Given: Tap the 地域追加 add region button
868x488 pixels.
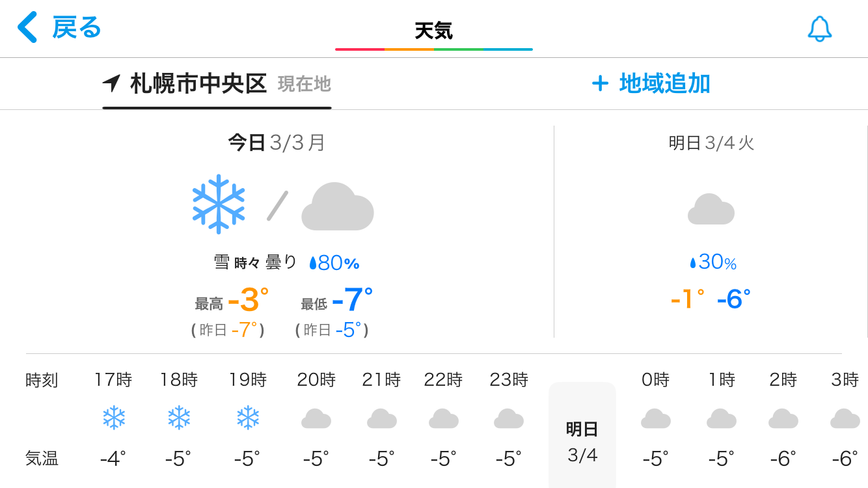Looking at the screenshot, I should [x=651, y=84].
